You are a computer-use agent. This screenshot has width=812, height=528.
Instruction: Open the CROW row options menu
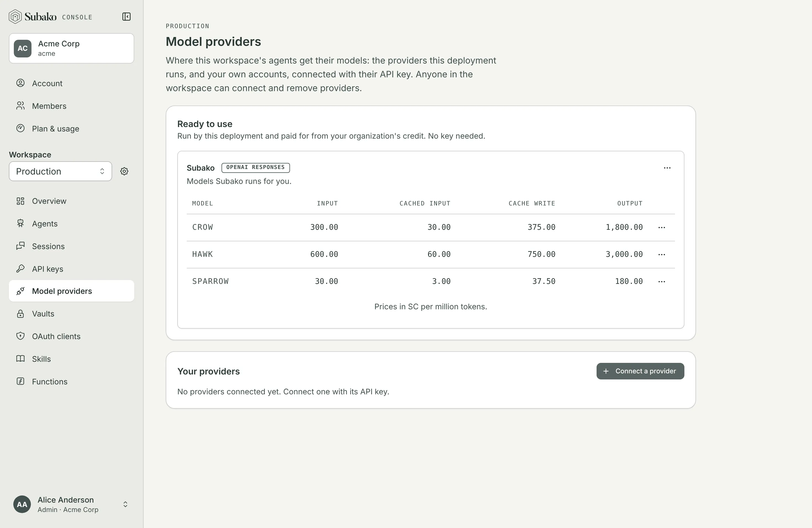pyautogui.click(x=661, y=228)
